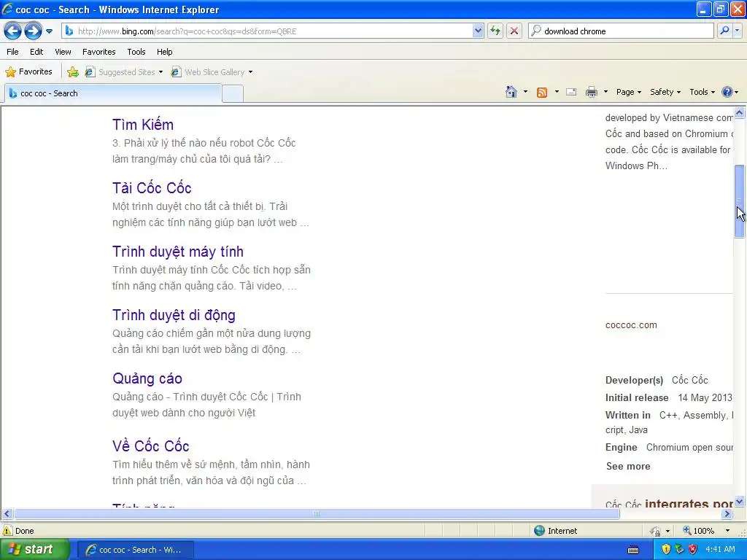747x560 pixels.
Task: Open the Tải Cốc Cốc link
Action: pyautogui.click(x=152, y=188)
